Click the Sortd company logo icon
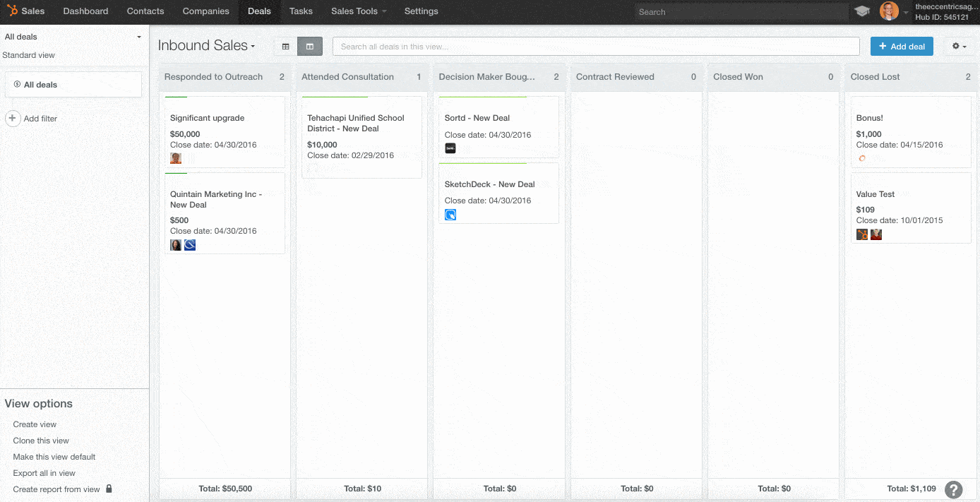The height and width of the screenshot is (502, 980). 450,148
